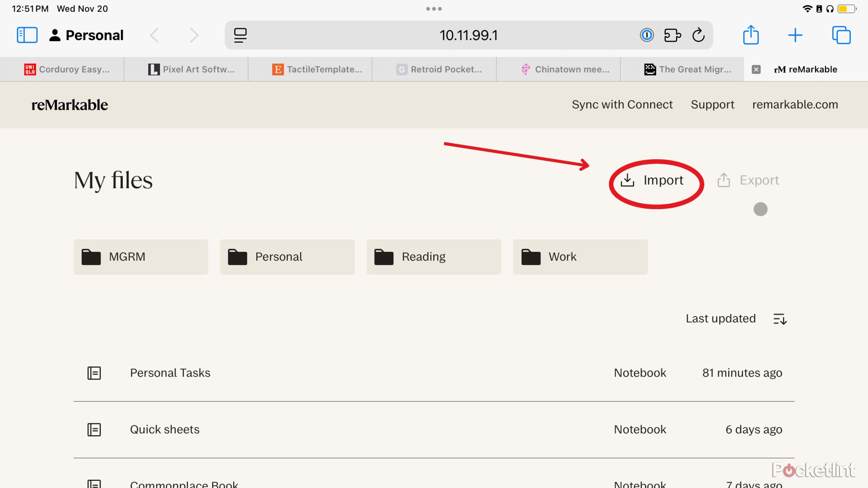The width and height of the screenshot is (868, 488).
Task: Open the Sync with Connect link
Action: [x=622, y=105]
